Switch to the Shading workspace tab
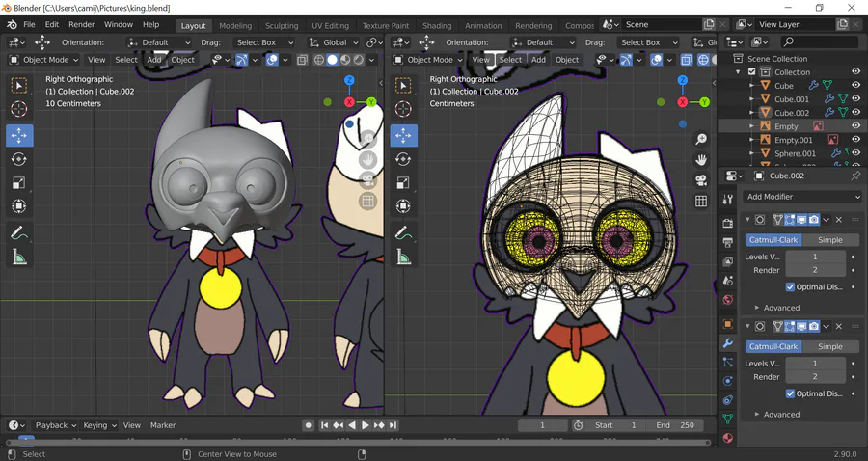The image size is (868, 461). 437,25
